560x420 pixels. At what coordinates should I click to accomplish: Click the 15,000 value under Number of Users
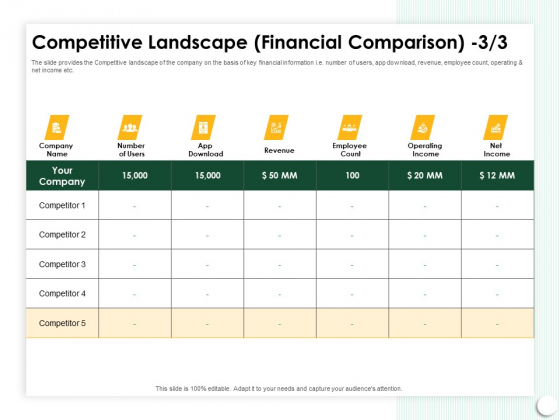tap(135, 176)
